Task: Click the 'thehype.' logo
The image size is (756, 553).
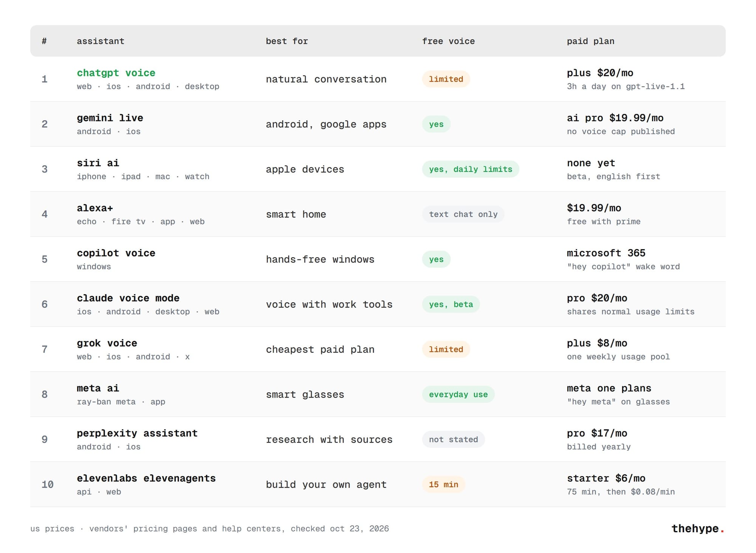Action: tap(698, 528)
